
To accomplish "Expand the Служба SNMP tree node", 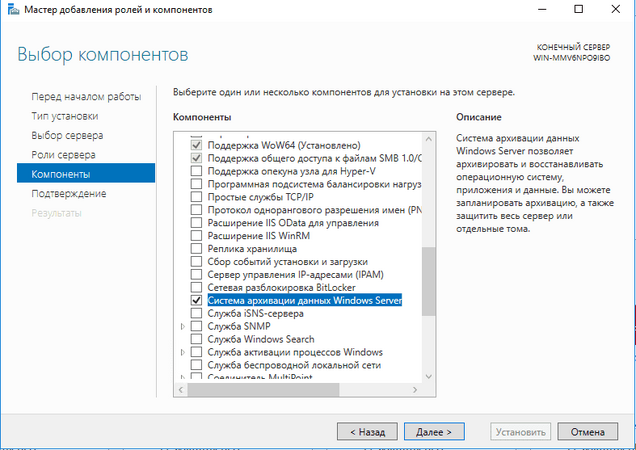I will click(x=183, y=326).
